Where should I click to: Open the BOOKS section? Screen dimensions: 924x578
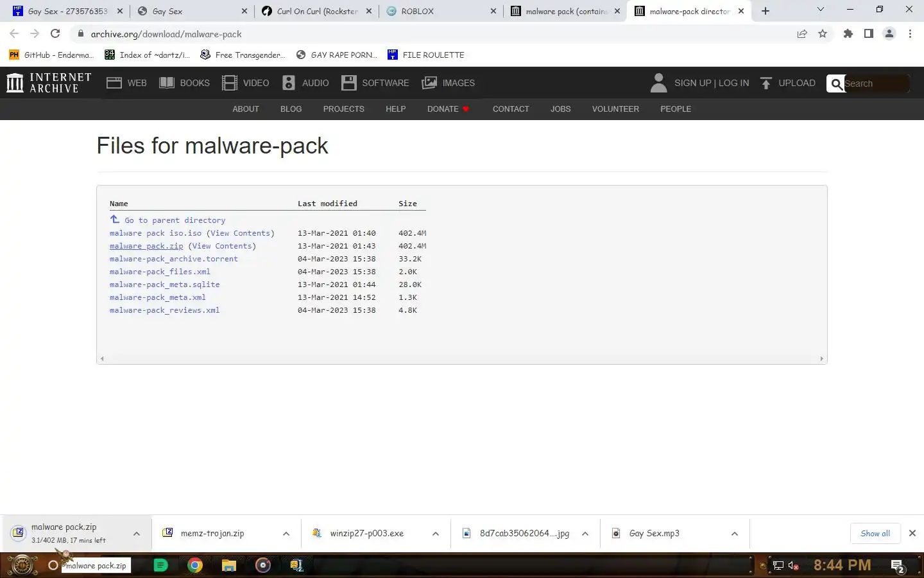coord(184,83)
